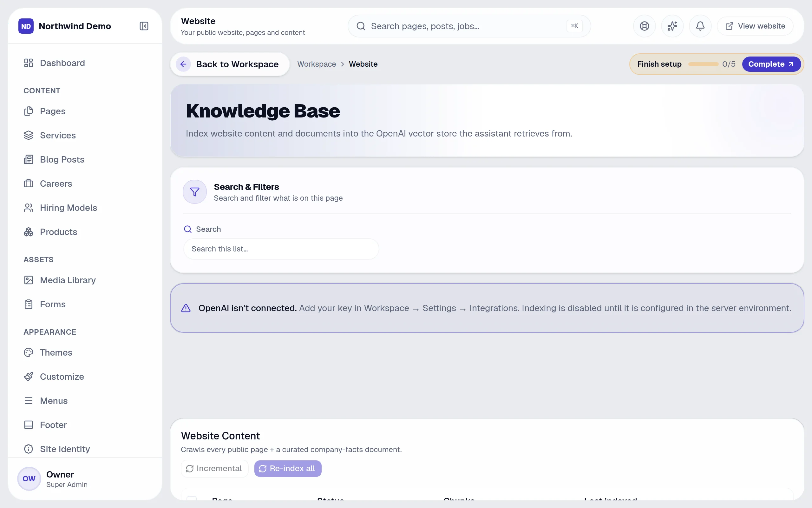Click the warning triangle icon in OpenAI alert
Screen dimensions: 812x508
[x=186, y=308]
